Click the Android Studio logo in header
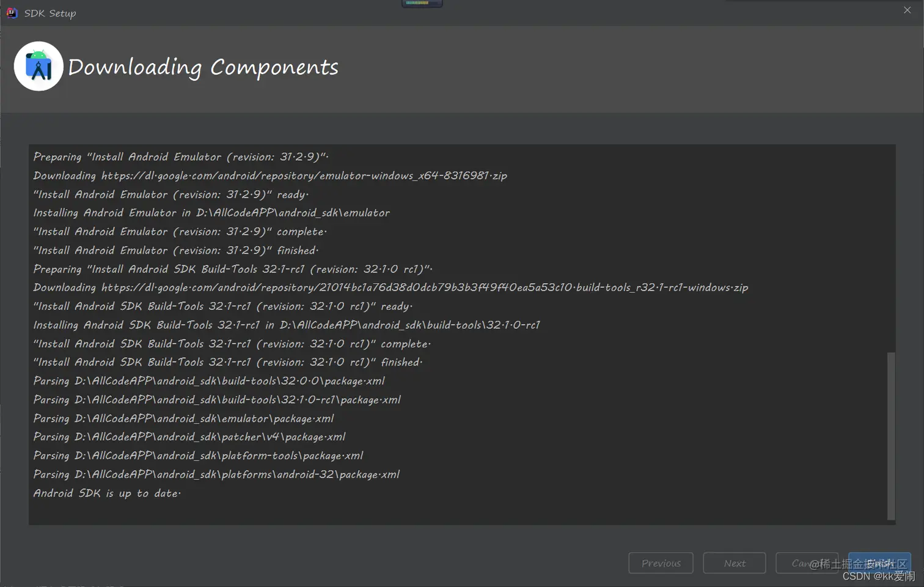This screenshot has width=924, height=587. pyautogui.click(x=38, y=66)
